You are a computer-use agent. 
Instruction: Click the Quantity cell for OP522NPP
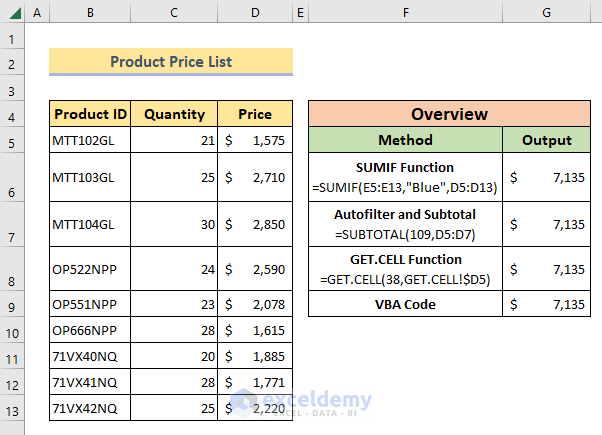pos(174,269)
